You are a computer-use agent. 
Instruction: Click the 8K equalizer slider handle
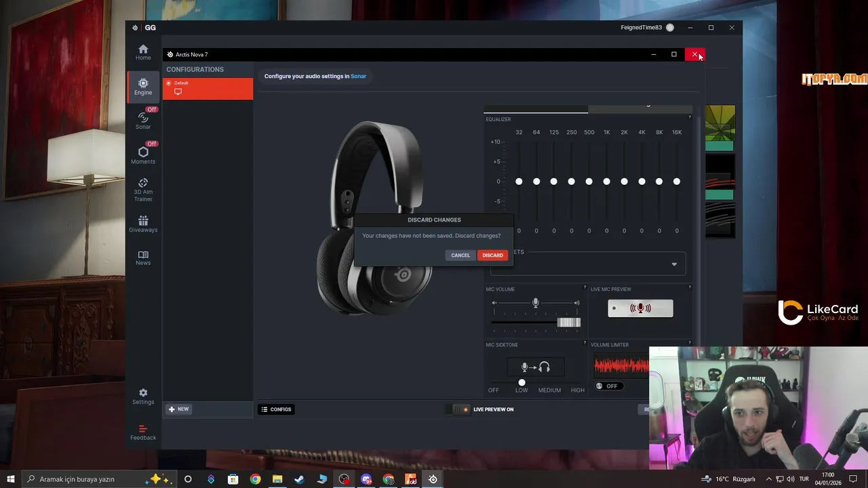tap(659, 182)
